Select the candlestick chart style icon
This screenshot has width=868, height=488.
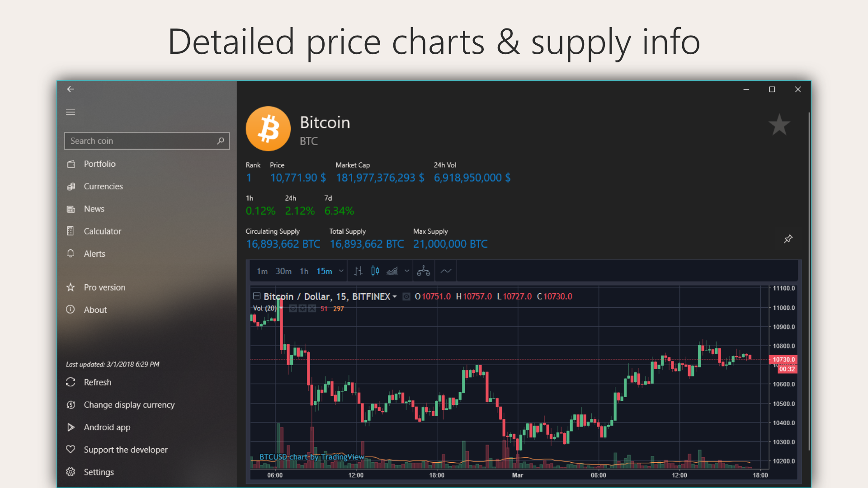[x=375, y=271]
